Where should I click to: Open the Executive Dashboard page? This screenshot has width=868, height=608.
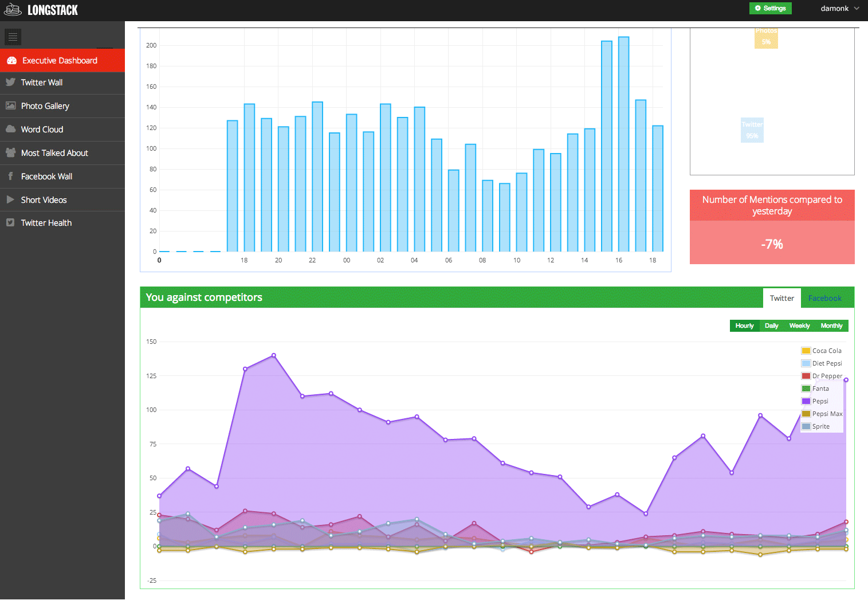click(x=62, y=60)
